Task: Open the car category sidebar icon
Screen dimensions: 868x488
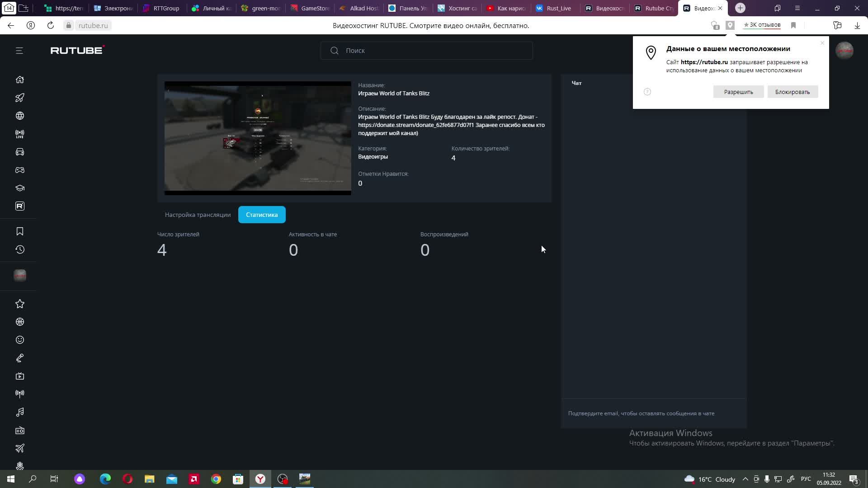Action: [x=19, y=152]
